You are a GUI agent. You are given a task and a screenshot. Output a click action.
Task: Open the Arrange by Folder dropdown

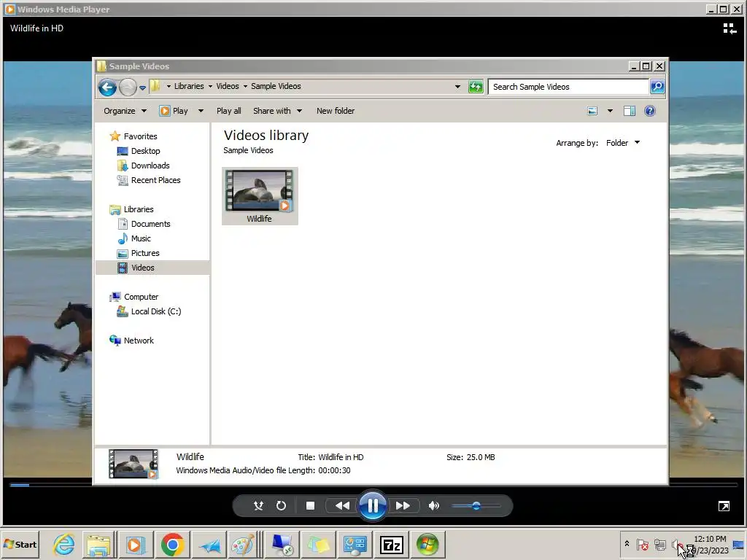click(623, 143)
